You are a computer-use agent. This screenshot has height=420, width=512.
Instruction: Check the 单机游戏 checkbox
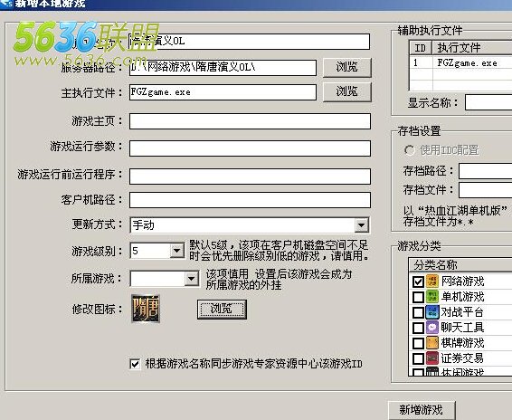click(418, 297)
